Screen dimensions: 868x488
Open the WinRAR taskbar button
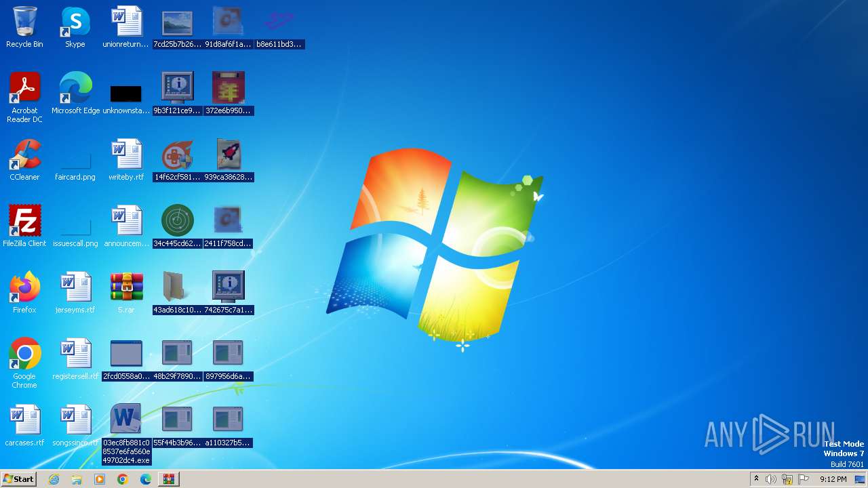(x=169, y=479)
